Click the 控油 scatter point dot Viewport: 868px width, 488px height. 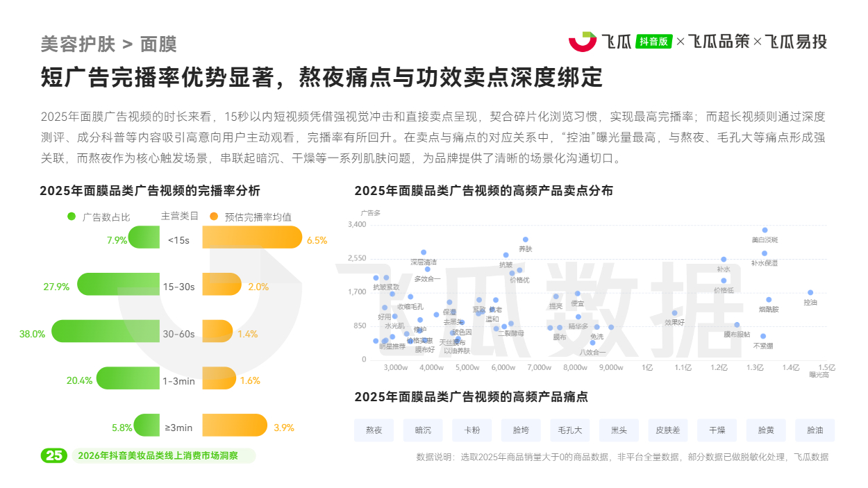point(810,293)
